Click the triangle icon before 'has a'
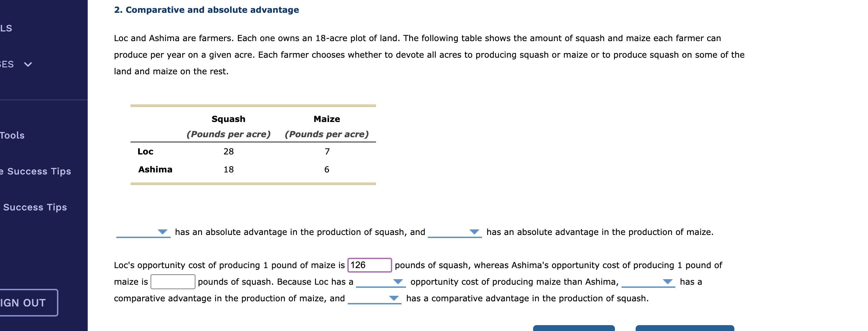The width and height of the screenshot is (868, 331). 667,282
